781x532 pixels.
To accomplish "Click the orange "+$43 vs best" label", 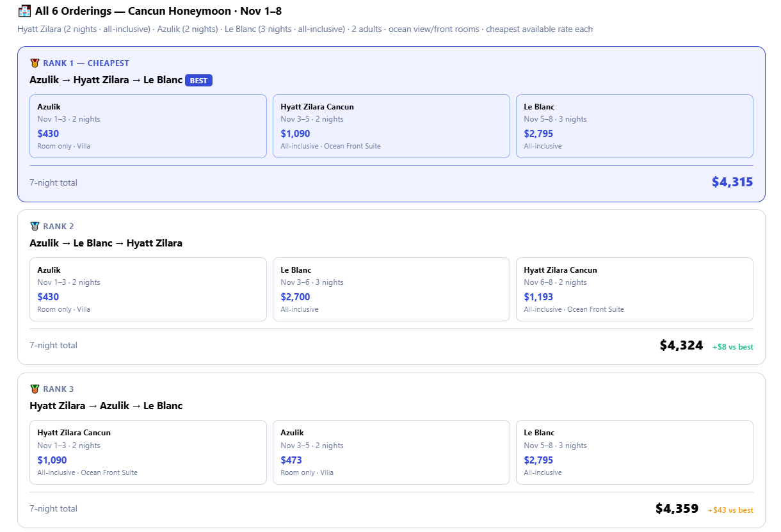I will (730, 510).
